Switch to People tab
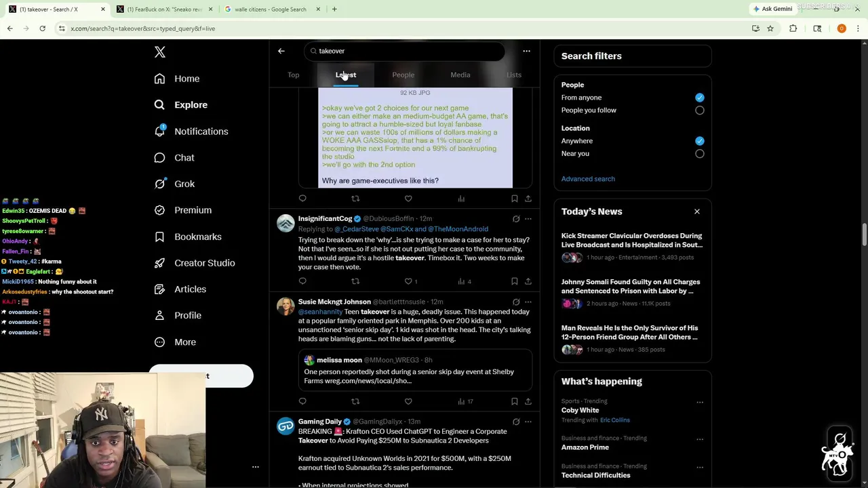 pyautogui.click(x=403, y=75)
